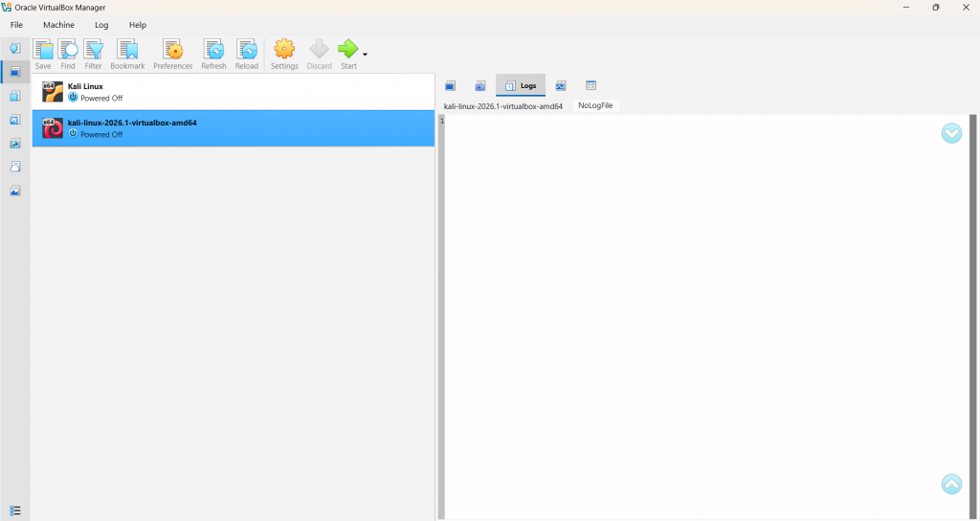Expand the dropdown arrow next to Start
980x521 pixels.
(365, 55)
